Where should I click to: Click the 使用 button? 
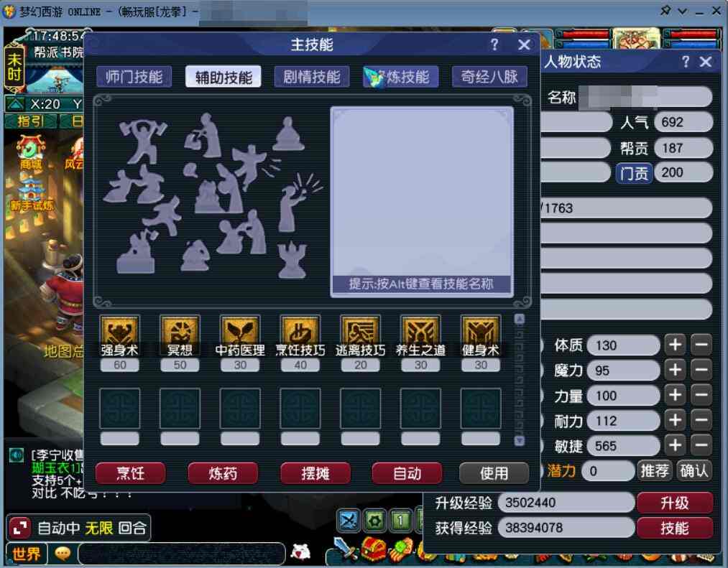(x=494, y=473)
